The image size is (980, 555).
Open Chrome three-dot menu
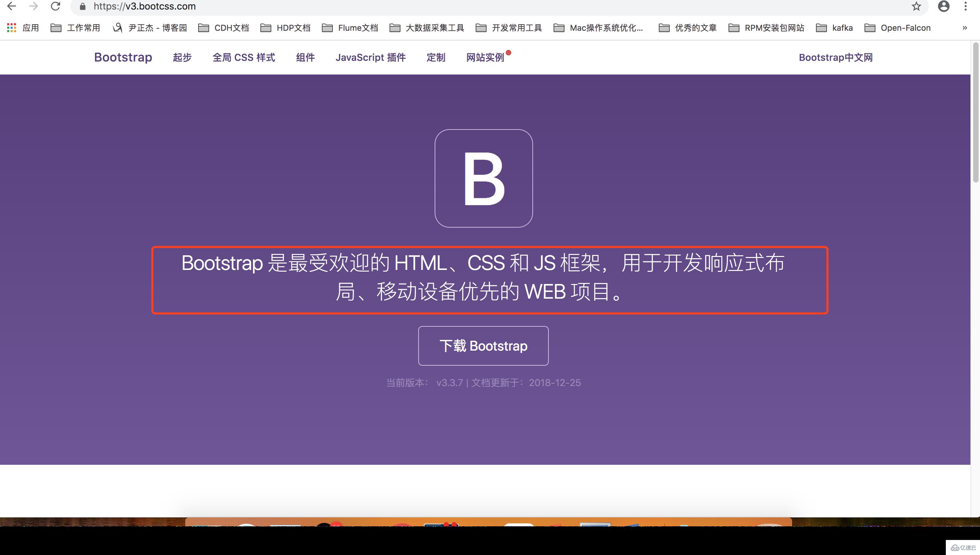(966, 6)
